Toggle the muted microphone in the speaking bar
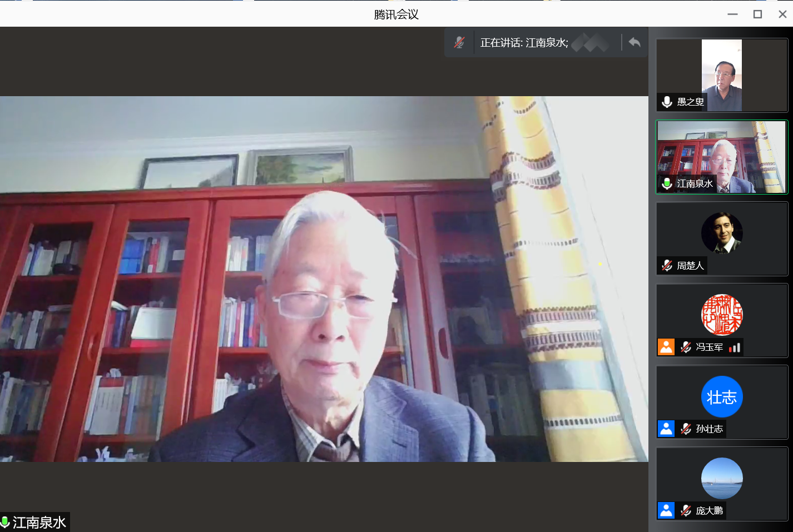This screenshot has height=532, width=793. pyautogui.click(x=459, y=42)
